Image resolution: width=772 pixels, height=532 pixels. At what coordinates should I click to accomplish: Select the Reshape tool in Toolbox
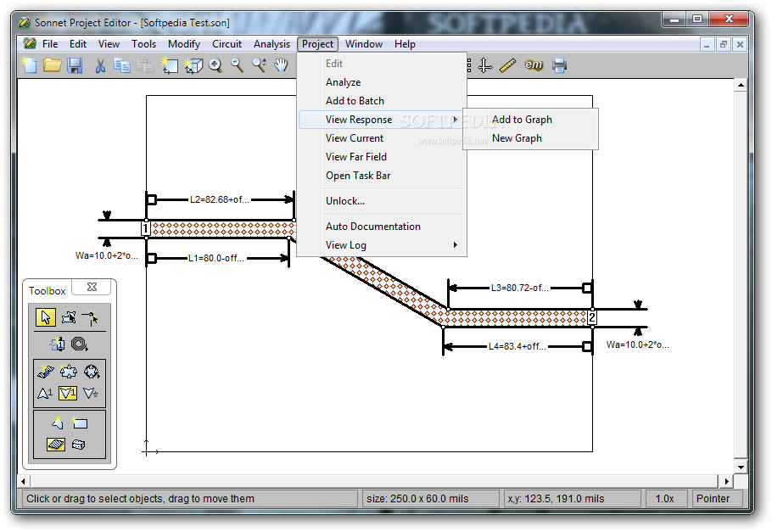coord(69,317)
